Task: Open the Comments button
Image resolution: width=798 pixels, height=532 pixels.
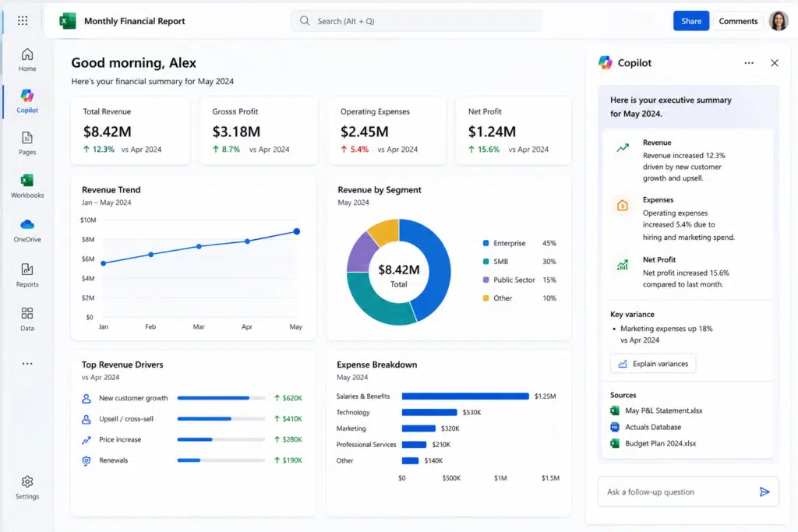Action: pos(738,21)
